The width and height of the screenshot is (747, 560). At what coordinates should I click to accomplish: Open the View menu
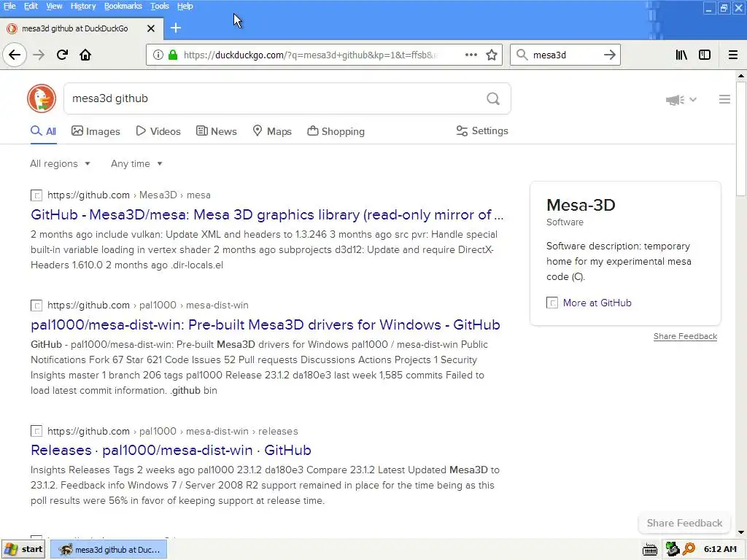coord(54,6)
